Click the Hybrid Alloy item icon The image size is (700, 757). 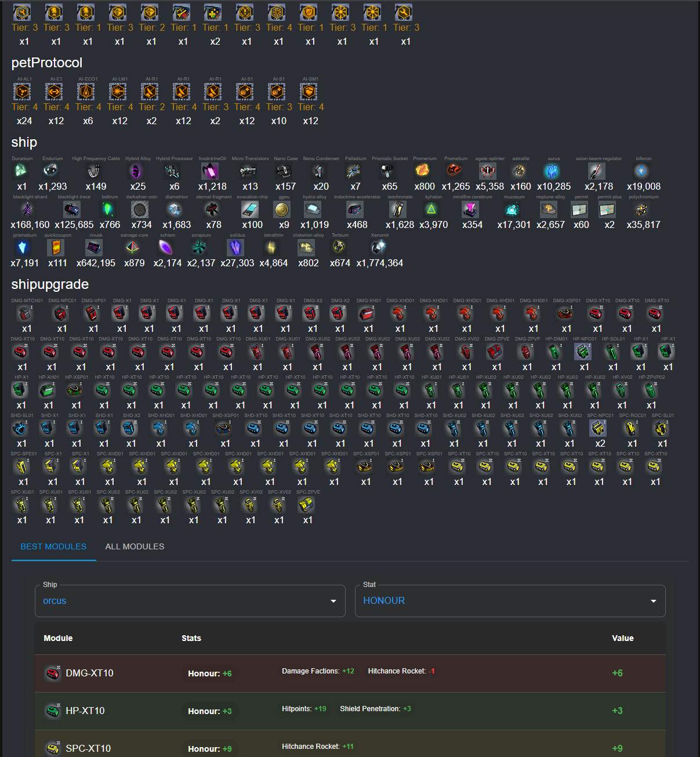point(137,171)
